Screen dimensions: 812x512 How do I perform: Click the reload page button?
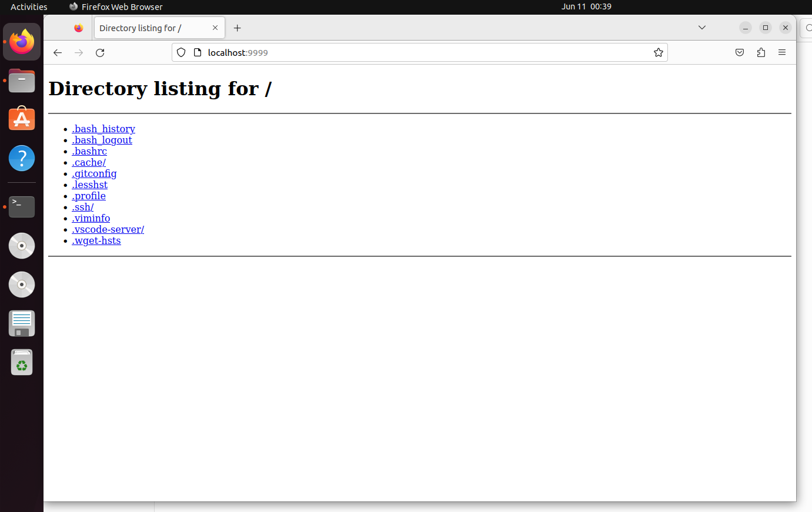coord(100,53)
